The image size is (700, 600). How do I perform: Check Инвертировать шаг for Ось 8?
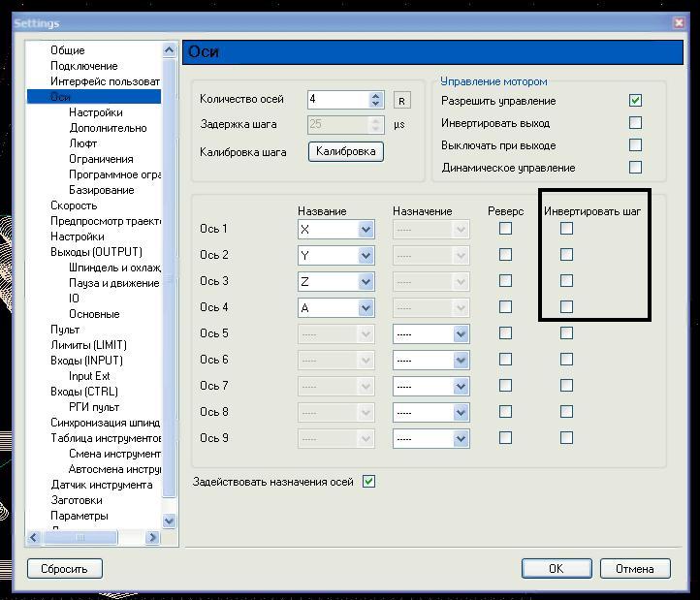point(566,412)
